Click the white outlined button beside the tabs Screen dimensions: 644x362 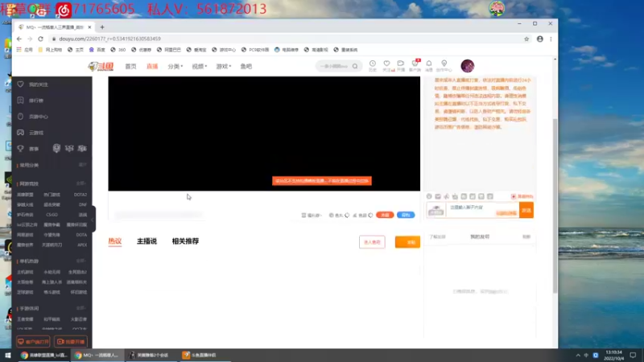tap(372, 242)
